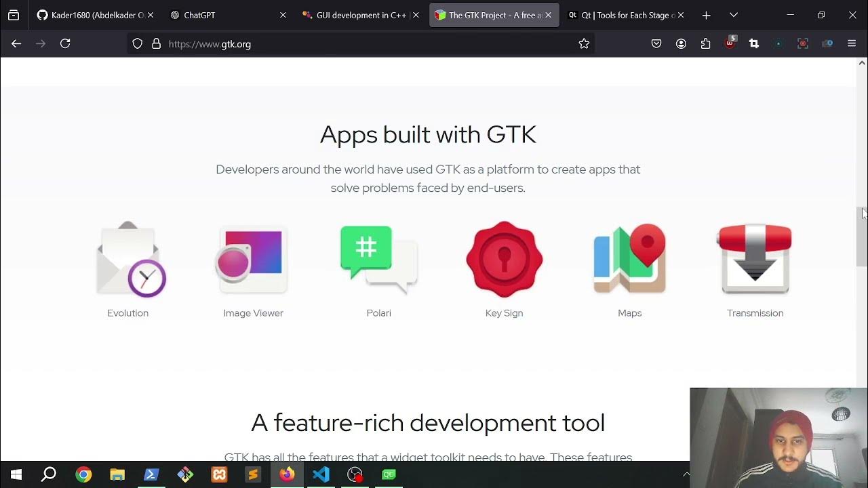Click the Transmission download icon
Screen dimensions: 868x488
click(x=755, y=259)
